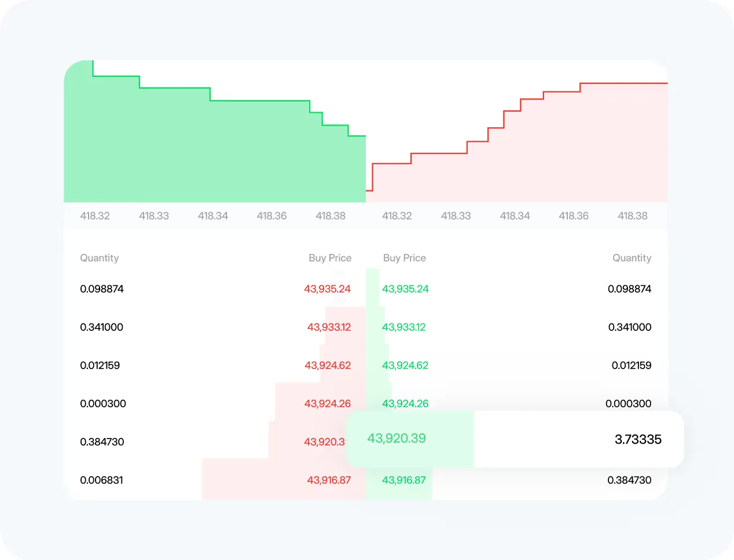The image size is (734, 560).
Task: Click 418.36 label under the green depth chart
Action: coord(272,216)
